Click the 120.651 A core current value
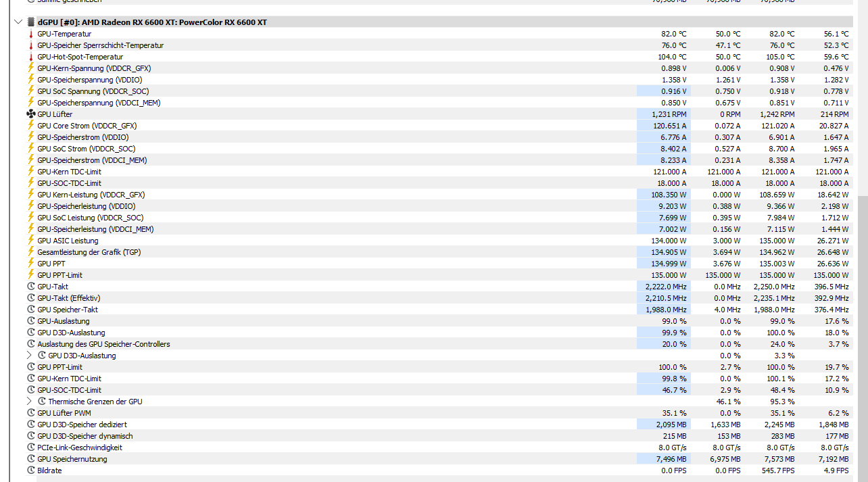This screenshot has width=868, height=482. (x=671, y=126)
